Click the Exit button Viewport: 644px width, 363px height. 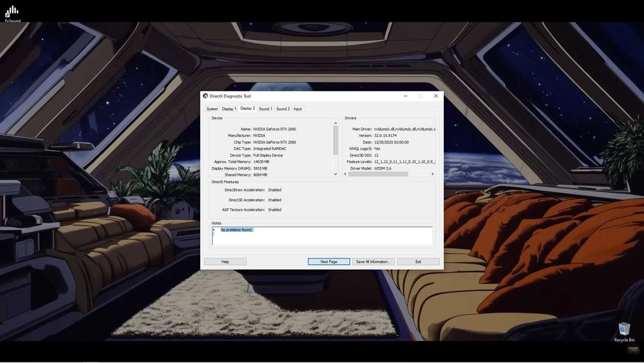pos(418,262)
